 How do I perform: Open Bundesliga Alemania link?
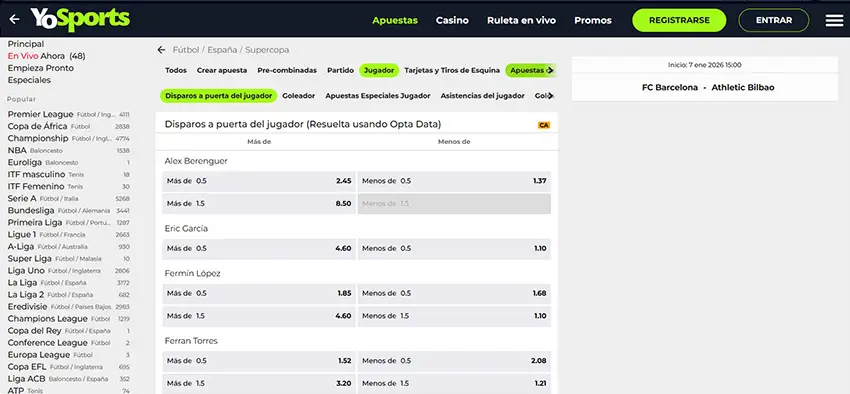point(68,210)
